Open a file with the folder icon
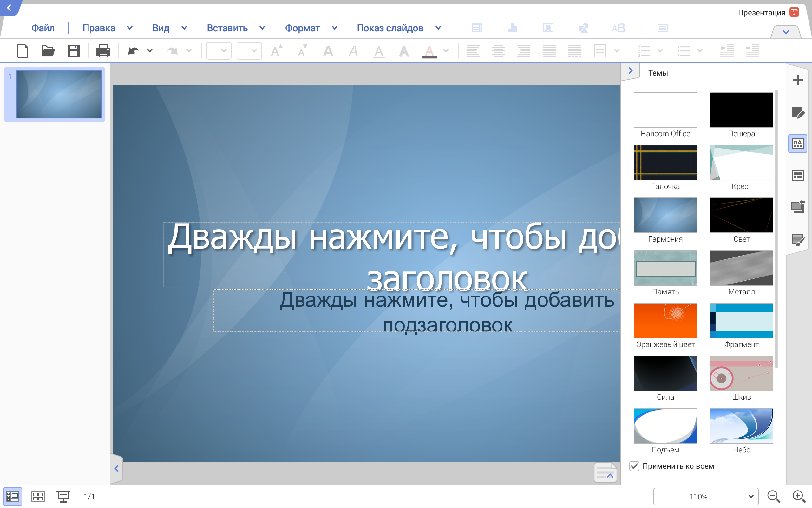This screenshot has height=508, width=812. [48, 51]
